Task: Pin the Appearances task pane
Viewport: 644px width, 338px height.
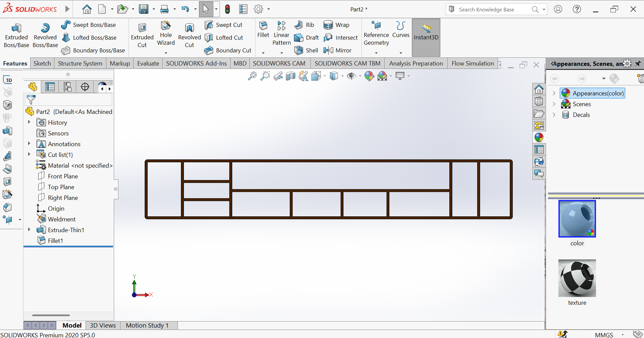Action: click(638, 64)
